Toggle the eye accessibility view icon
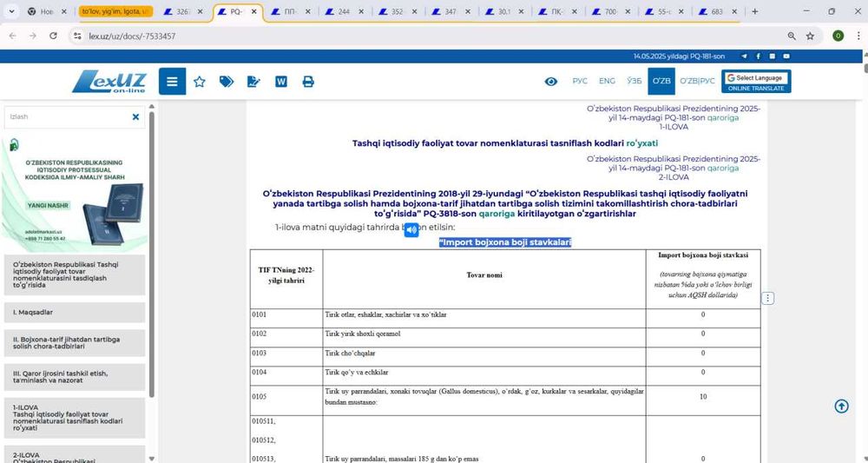The image size is (868, 463). (x=551, y=82)
